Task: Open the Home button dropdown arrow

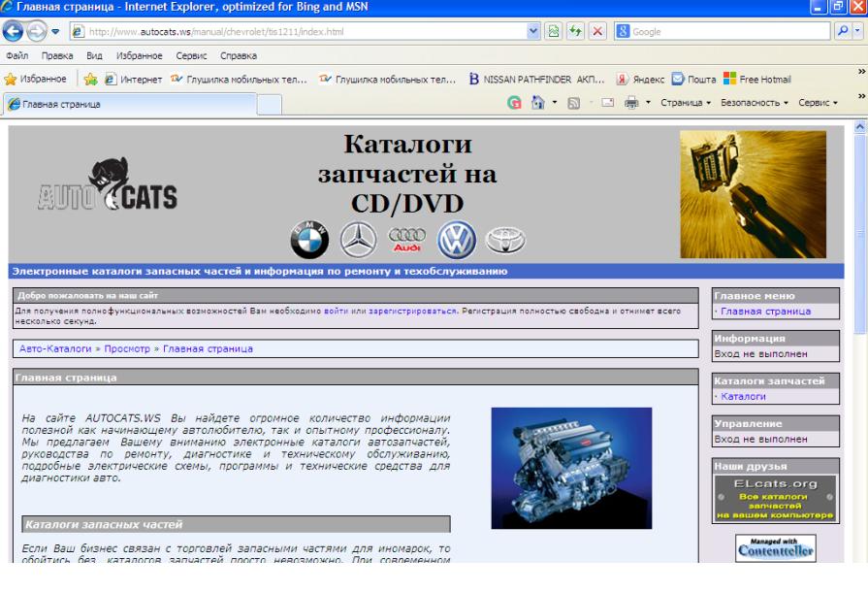Action: (554, 103)
